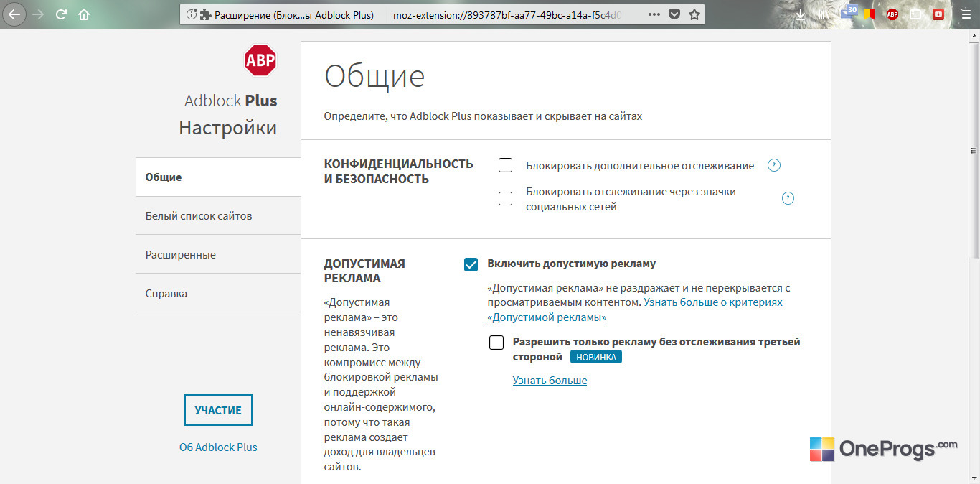This screenshot has height=484, width=980.
Task: Open the Library bookshelf icon
Action: (x=824, y=14)
